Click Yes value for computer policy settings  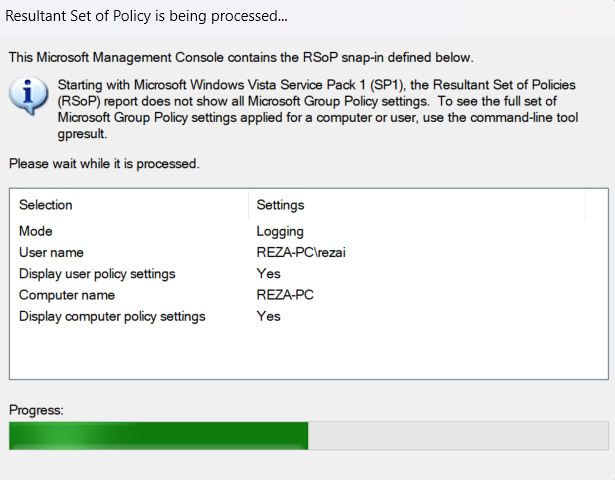point(268,316)
